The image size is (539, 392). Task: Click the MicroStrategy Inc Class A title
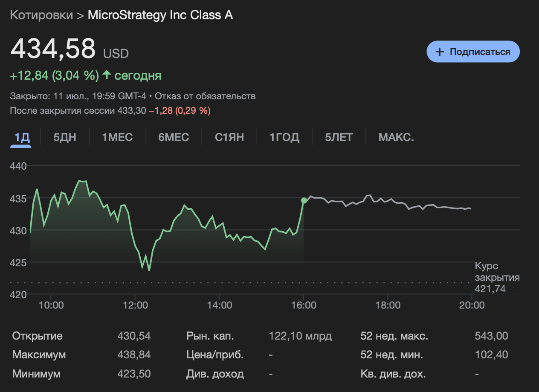tap(160, 15)
